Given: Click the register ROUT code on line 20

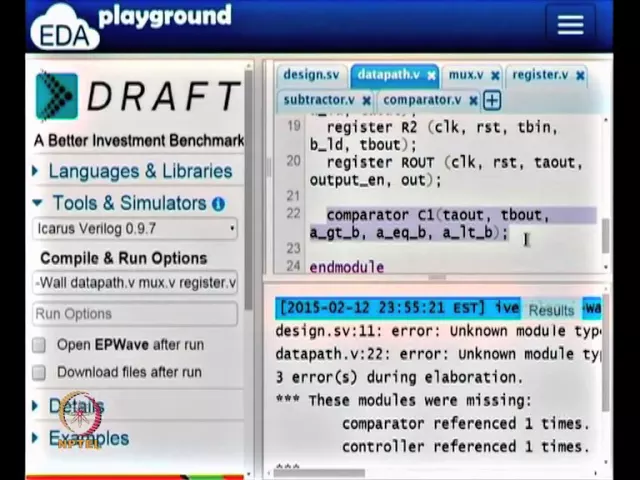Looking at the screenshot, I should pos(447,171).
